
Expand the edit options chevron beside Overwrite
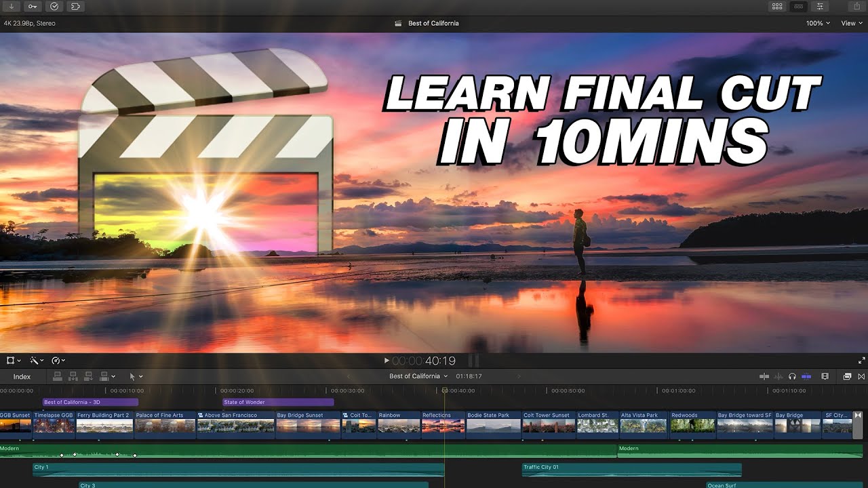(113, 376)
